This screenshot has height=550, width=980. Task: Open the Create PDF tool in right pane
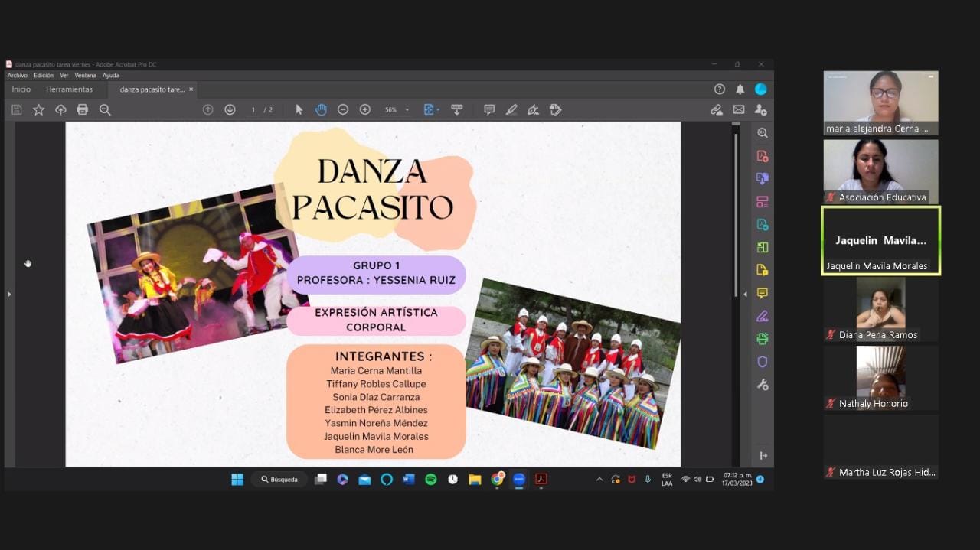tap(762, 156)
